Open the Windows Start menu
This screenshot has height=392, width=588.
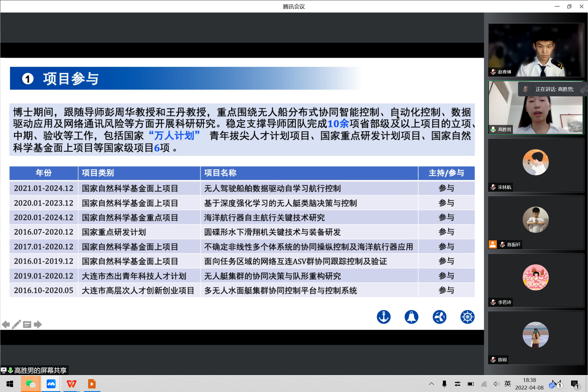[10, 384]
